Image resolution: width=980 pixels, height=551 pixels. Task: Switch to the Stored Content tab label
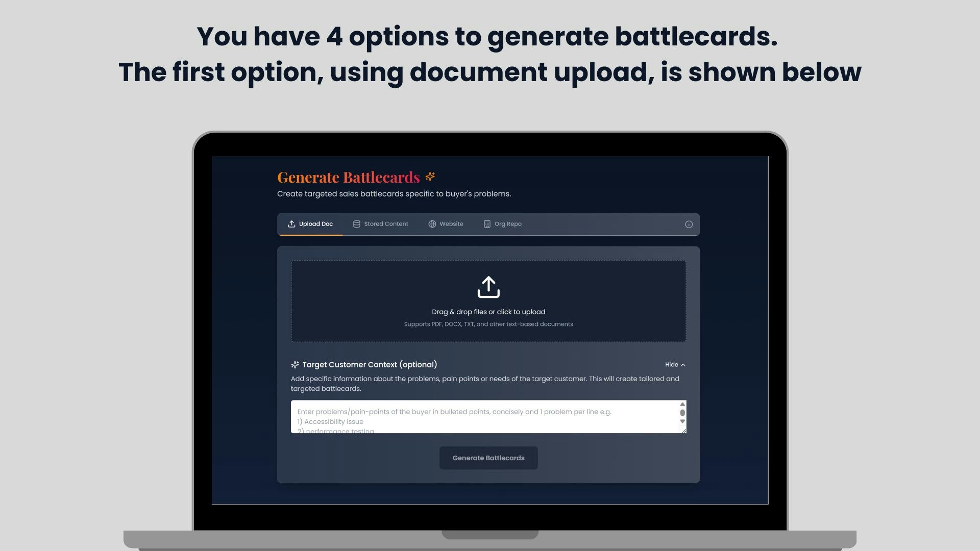coord(386,224)
